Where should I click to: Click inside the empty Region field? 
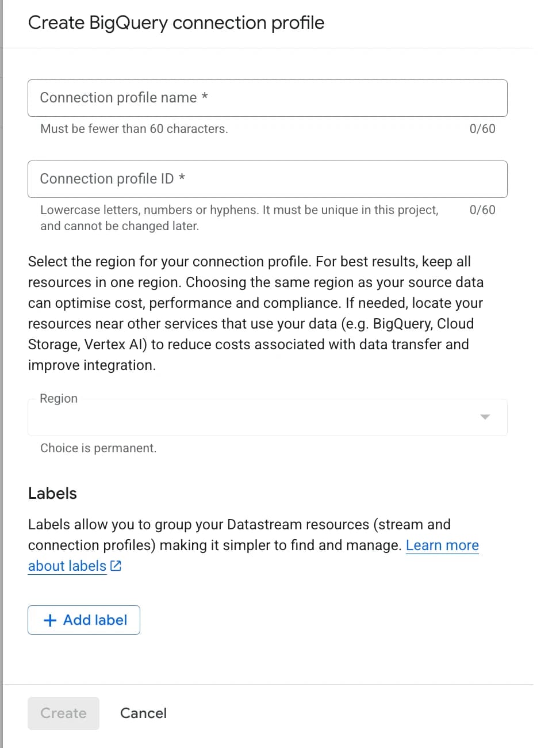(x=230, y=418)
